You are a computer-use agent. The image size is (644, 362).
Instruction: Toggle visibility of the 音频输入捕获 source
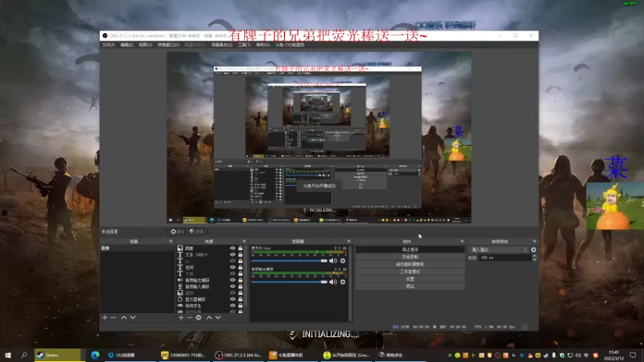[x=233, y=286]
